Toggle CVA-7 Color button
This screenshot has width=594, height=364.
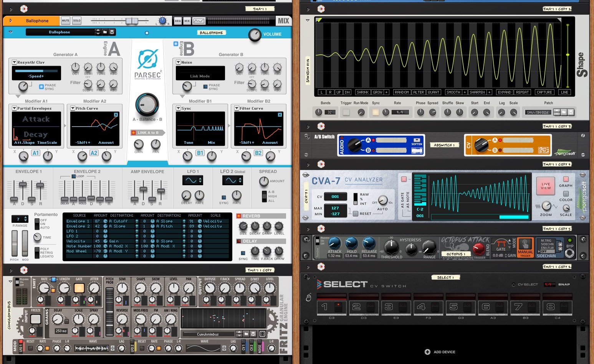click(x=566, y=194)
